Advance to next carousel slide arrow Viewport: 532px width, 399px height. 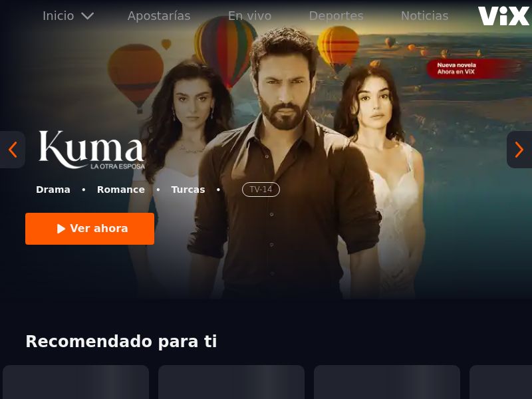[x=519, y=150]
